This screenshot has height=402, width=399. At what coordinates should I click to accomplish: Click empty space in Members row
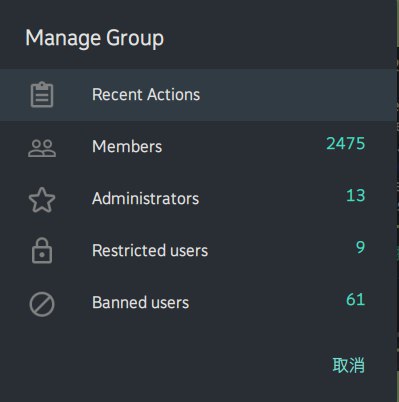pos(243,147)
